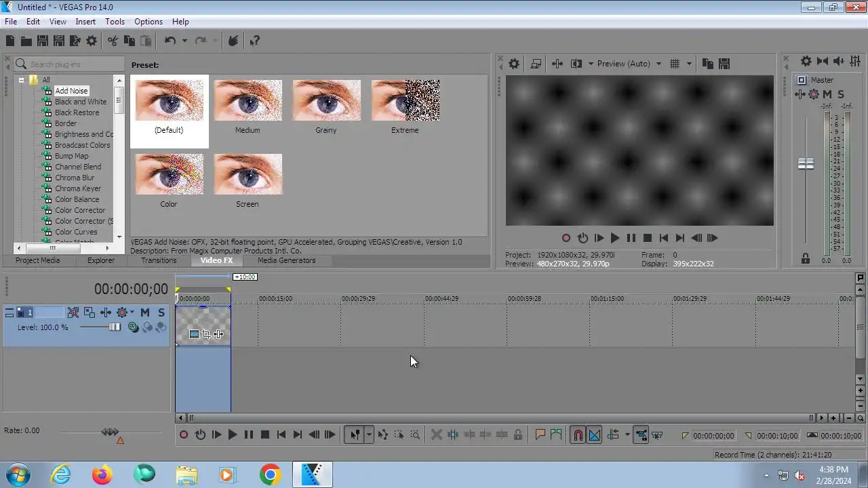This screenshot has width=868, height=488.
Task: Create a new project via toolbar icon
Action: (x=10, y=41)
